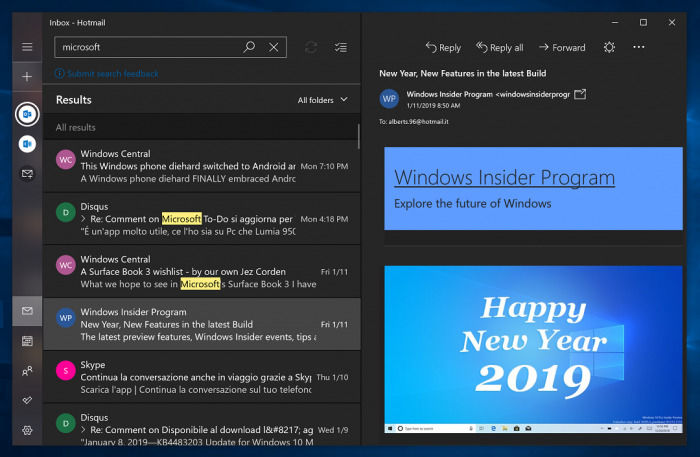
Task: Expand the hamburger navigation menu
Action: coord(27,47)
